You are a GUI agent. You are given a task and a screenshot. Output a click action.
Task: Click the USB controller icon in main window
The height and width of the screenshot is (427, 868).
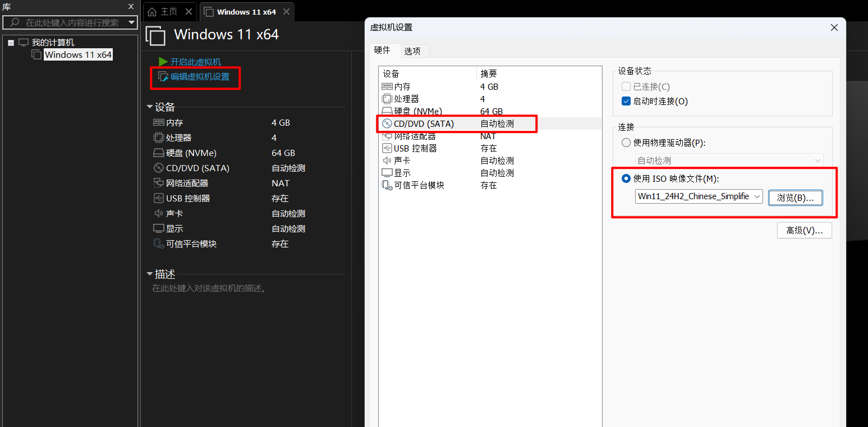coord(158,198)
